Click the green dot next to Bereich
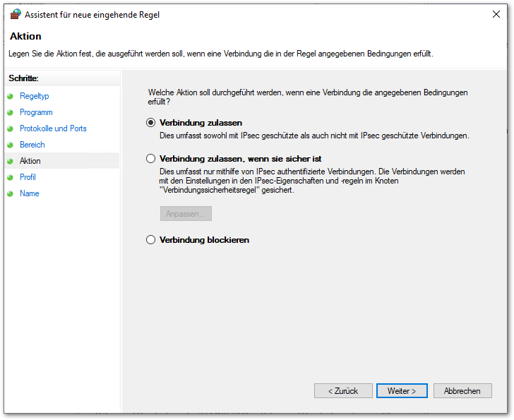 click(11, 145)
